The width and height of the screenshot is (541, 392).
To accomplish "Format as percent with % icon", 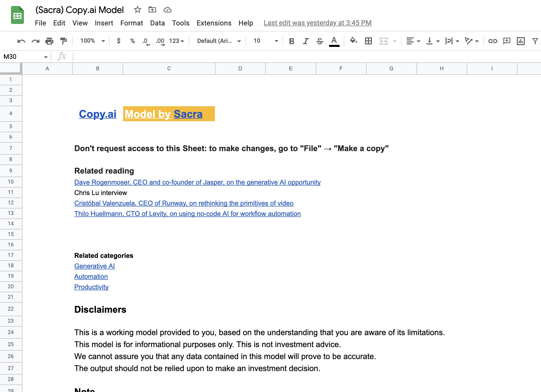I will pyautogui.click(x=133, y=41).
